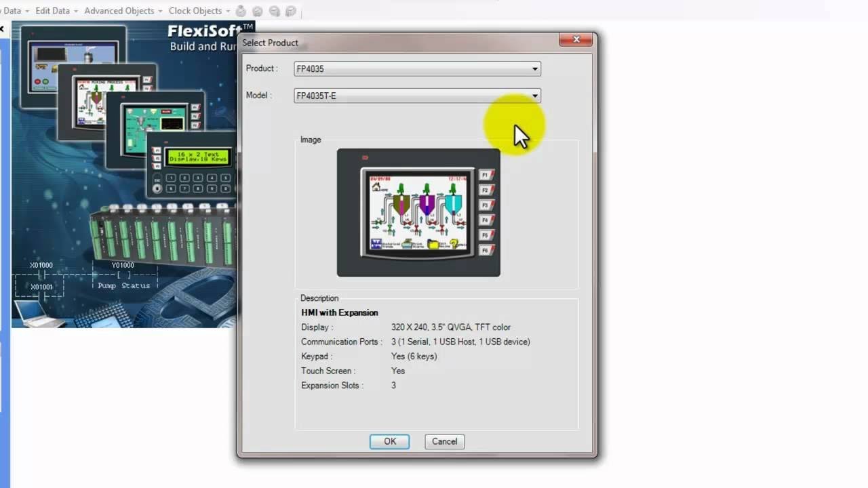Open the Model dropdown showing FP4035T-E
The height and width of the screenshot is (488, 868).
(417, 96)
